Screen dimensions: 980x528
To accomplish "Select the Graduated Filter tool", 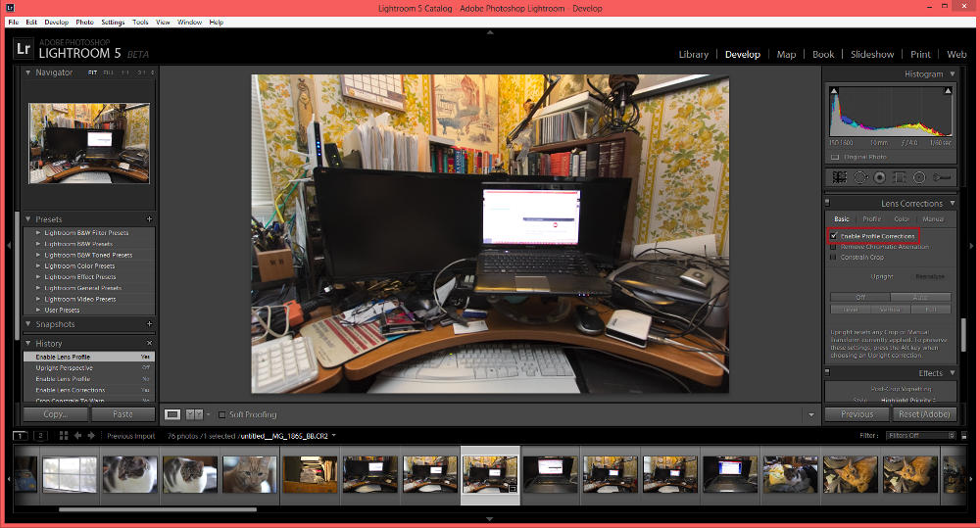I will pyautogui.click(x=899, y=177).
